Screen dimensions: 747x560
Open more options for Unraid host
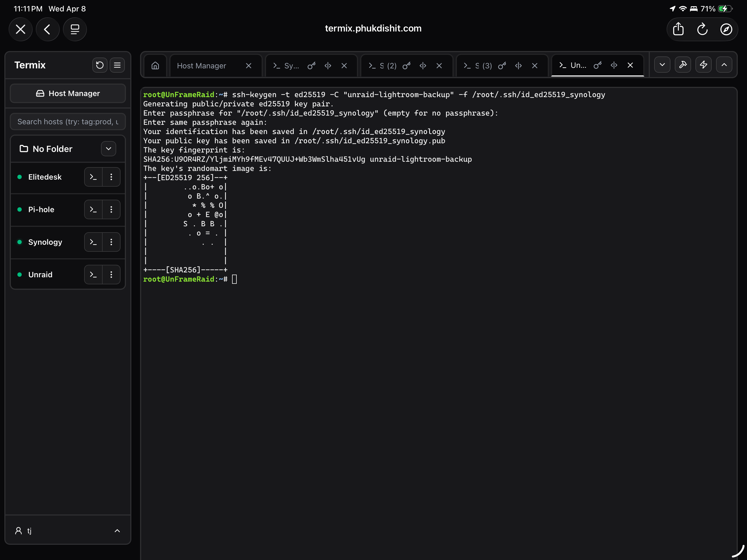point(111,275)
